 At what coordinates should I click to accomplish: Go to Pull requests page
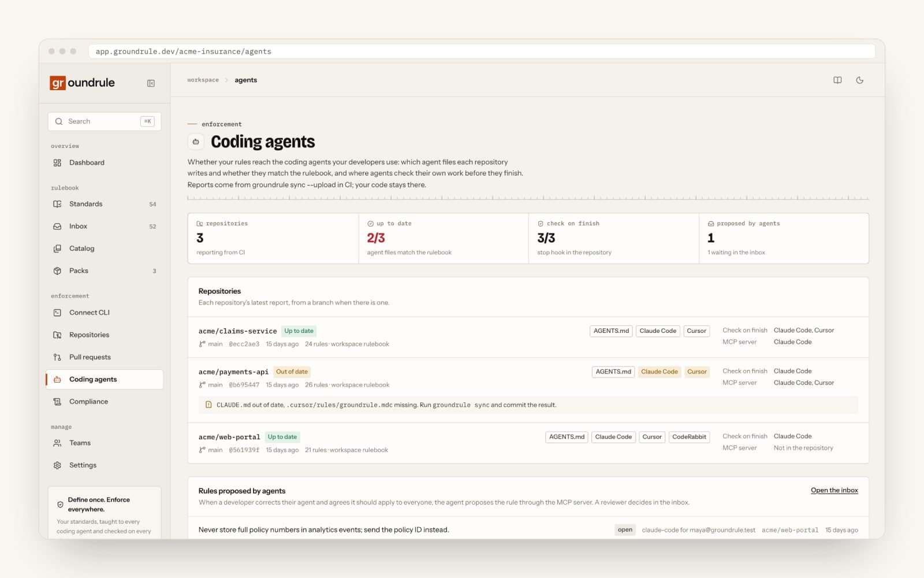105,357
